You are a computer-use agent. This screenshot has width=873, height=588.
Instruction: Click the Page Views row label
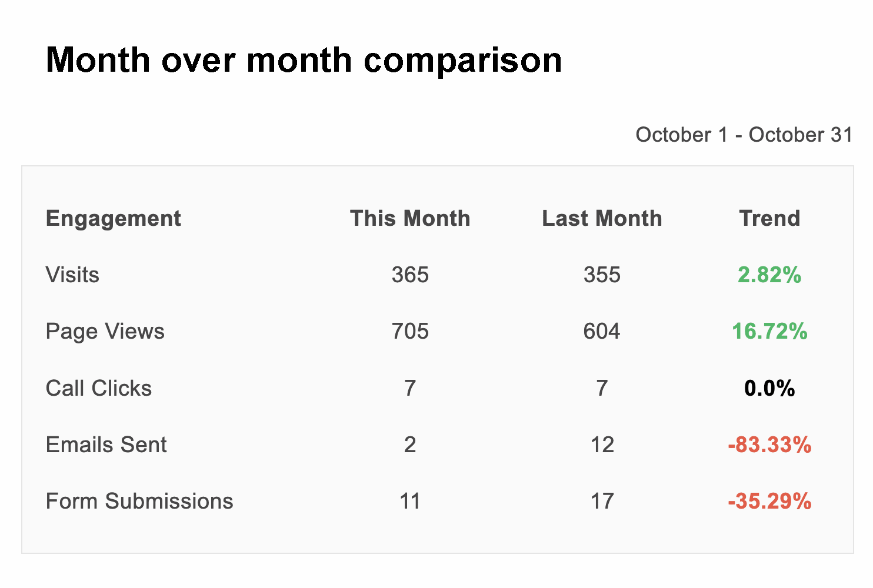[x=105, y=332]
